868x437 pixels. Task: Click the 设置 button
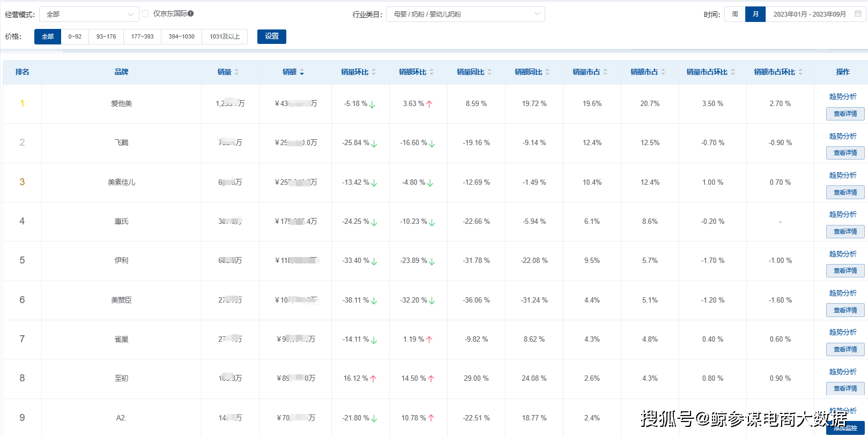[272, 36]
